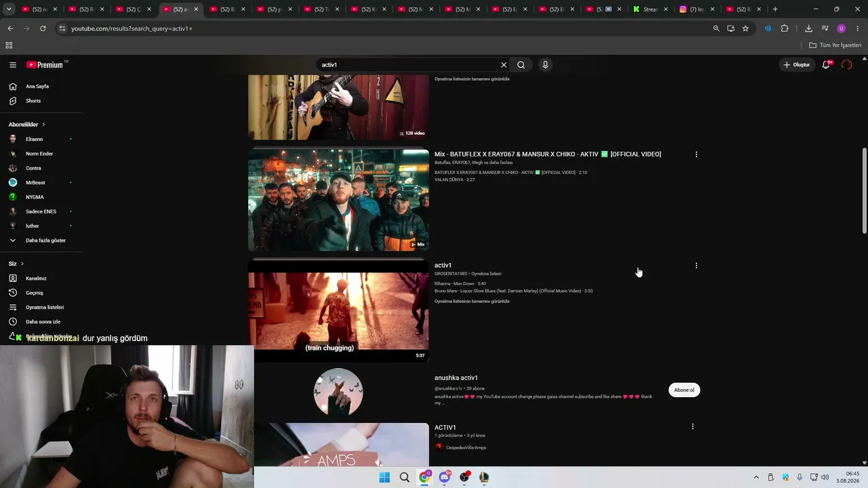Viewport: 868px width, 488px height.
Task: Switch to the Stream browser tab
Action: [x=650, y=9]
